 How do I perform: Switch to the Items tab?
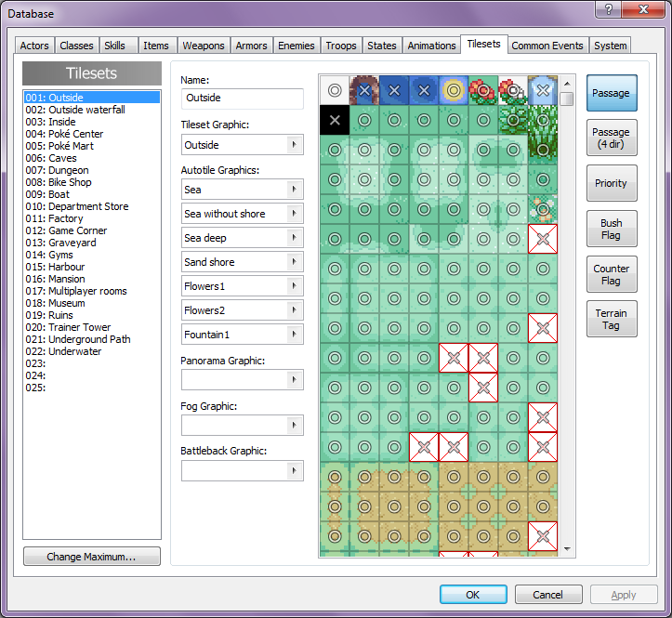(156, 46)
